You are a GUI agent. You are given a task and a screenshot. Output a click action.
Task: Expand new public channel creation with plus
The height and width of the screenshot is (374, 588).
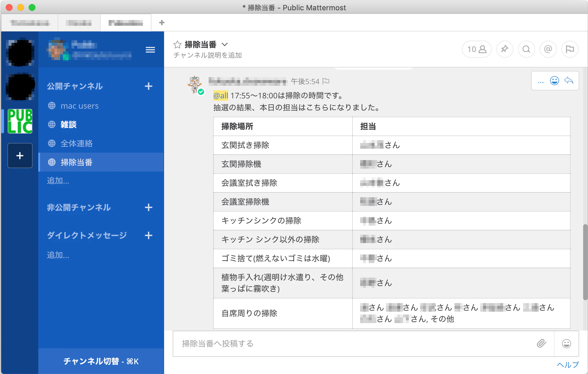[x=149, y=86]
